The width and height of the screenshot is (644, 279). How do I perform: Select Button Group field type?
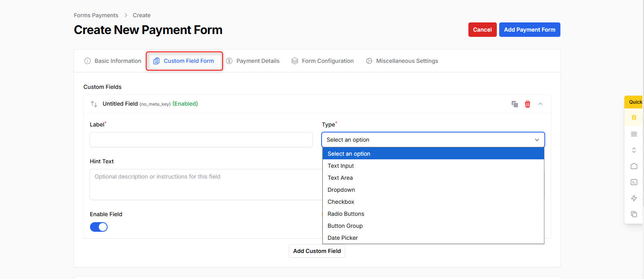pos(433,226)
